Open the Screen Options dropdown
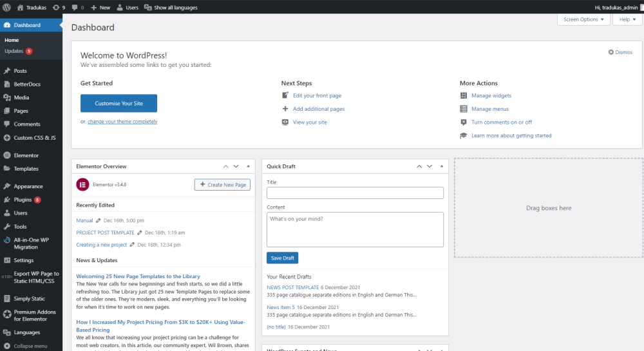Image resolution: width=644 pixels, height=351 pixels. point(583,19)
